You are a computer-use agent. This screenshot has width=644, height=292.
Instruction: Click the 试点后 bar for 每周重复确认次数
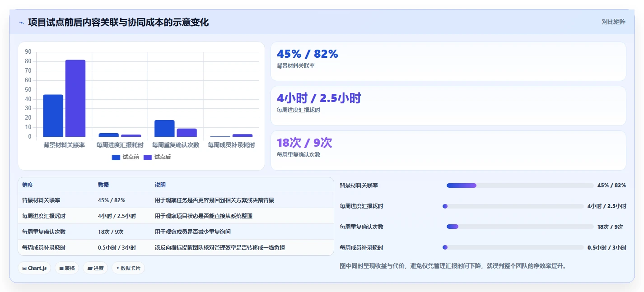click(x=187, y=133)
